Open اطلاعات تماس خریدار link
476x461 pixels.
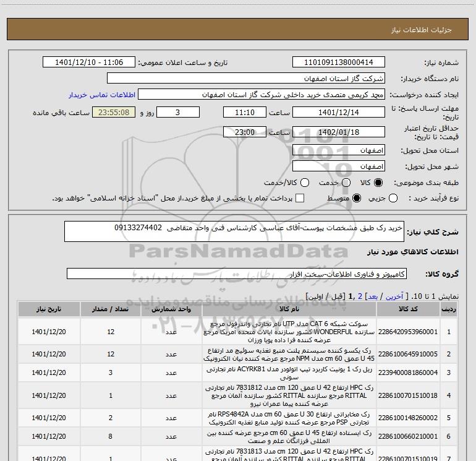pos(102,95)
